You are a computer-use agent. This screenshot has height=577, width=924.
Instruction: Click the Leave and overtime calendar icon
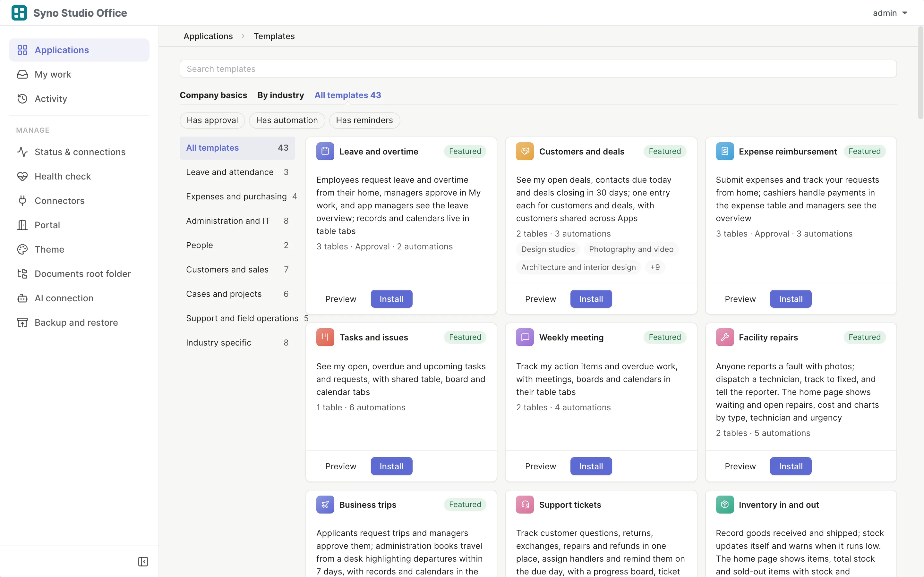pos(325,152)
